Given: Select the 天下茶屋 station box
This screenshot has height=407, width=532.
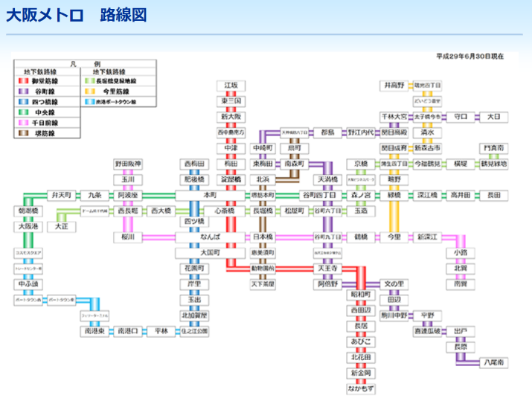Looking at the screenshot, I should pyautogui.click(x=263, y=284).
